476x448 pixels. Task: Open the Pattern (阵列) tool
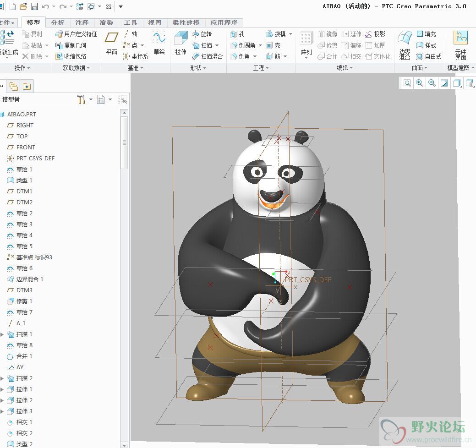pos(306,44)
